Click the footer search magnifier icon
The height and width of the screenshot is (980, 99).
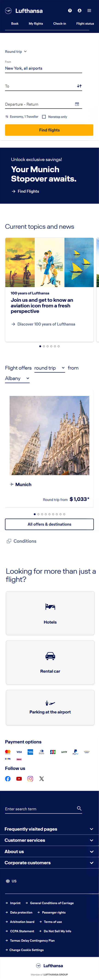(x=79, y=808)
